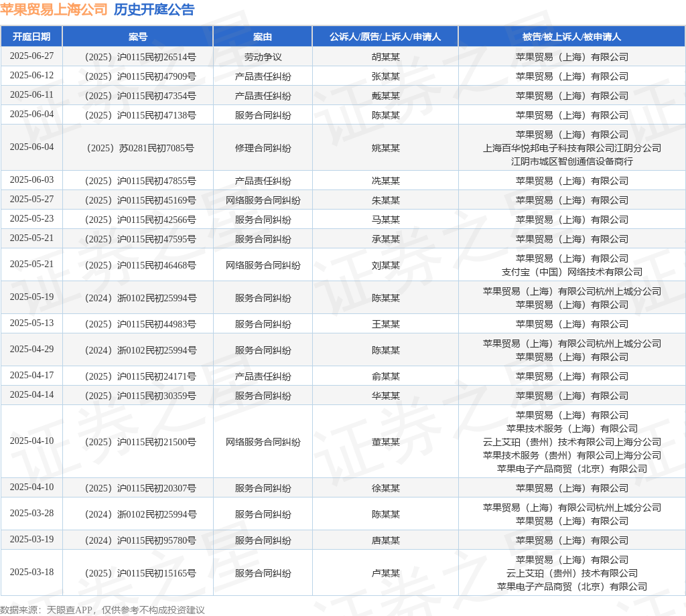Image resolution: width=686 pixels, height=616 pixels.
Task: Select plaintiff 戴某某
Action: [x=385, y=96]
